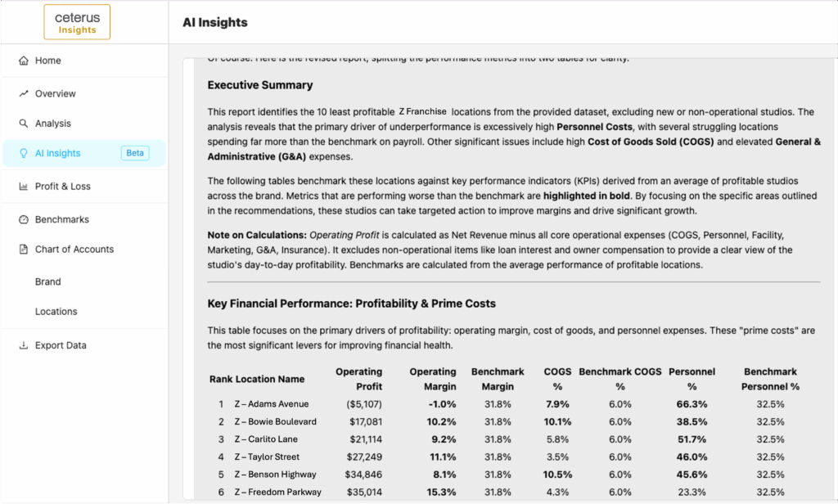Click the Personnel % column header
The image size is (838, 504).
[692, 379]
